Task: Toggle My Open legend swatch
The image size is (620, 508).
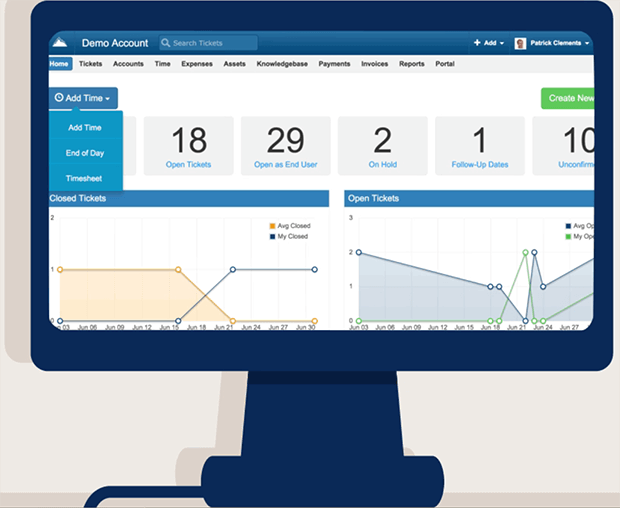Action: pos(568,236)
